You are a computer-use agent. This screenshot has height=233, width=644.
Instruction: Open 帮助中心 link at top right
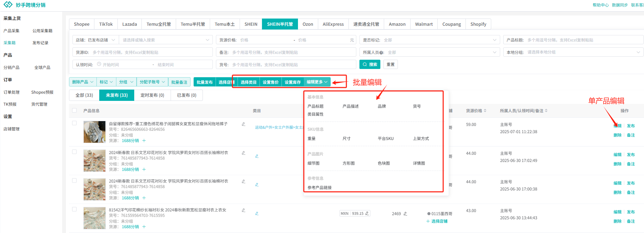click(601, 5)
